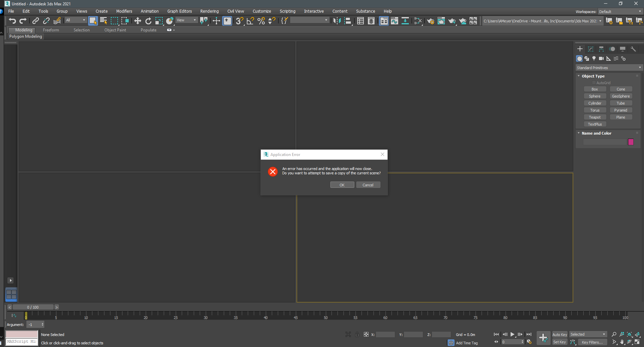
Task: Click the Redo arrow icon
Action: click(23, 21)
